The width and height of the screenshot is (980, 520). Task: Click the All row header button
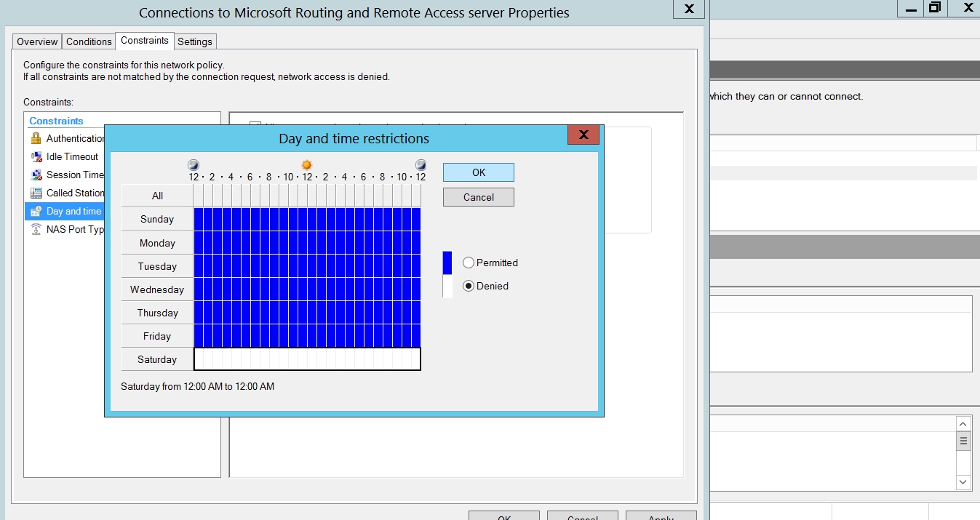pyautogui.click(x=157, y=196)
